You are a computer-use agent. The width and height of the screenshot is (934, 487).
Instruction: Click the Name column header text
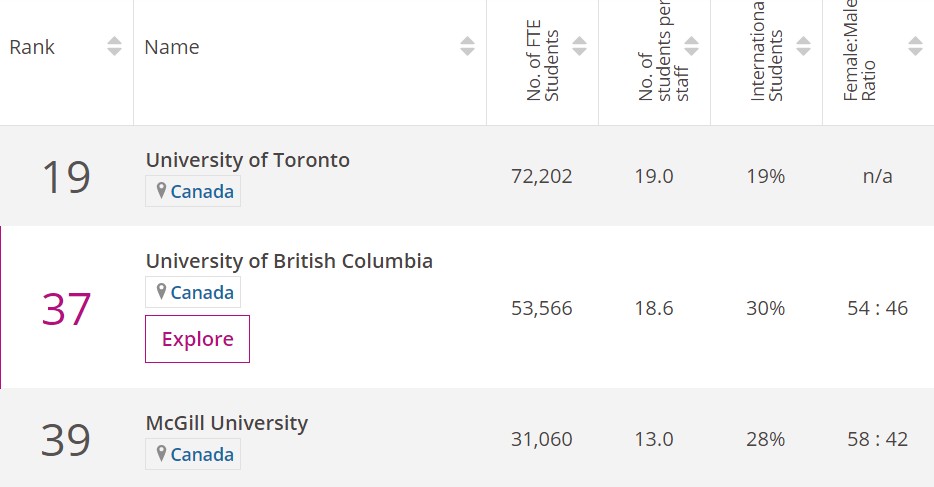coord(171,47)
